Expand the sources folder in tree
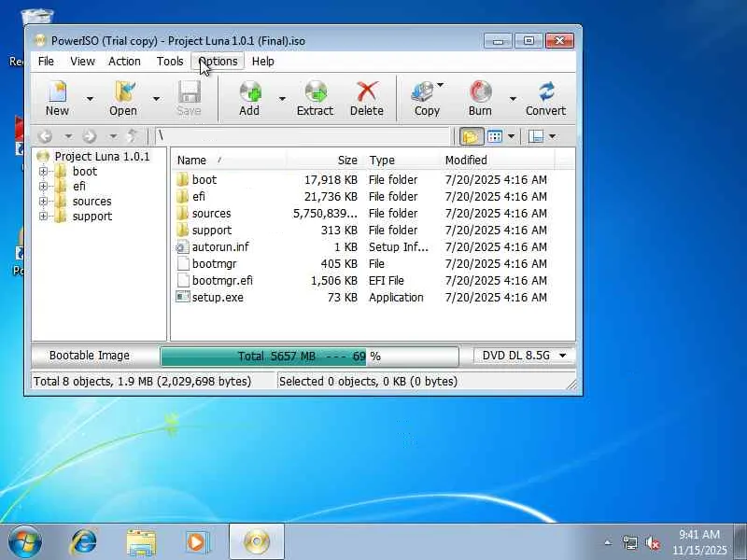Screen dimensions: 747x560 coord(43,202)
